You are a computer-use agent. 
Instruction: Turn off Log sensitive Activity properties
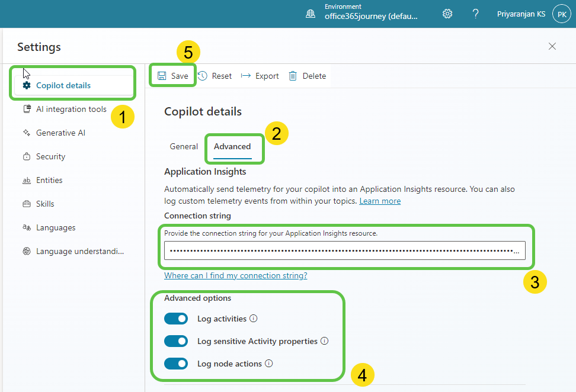[x=176, y=341]
